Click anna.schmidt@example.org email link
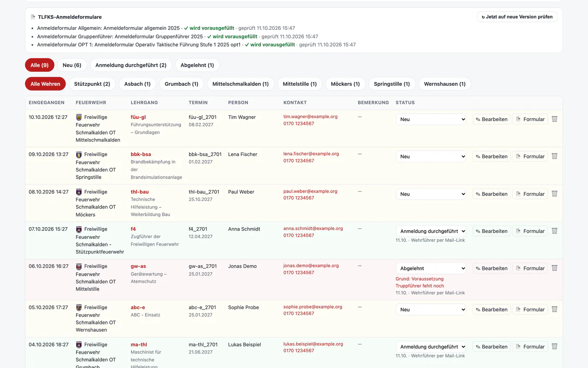Viewport: 588px width, 368px height. [x=313, y=228]
